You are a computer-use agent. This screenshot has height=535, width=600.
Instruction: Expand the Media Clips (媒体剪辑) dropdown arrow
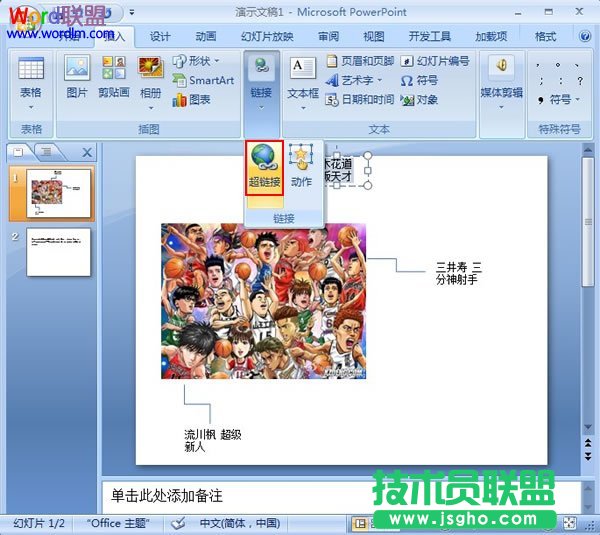[502, 108]
